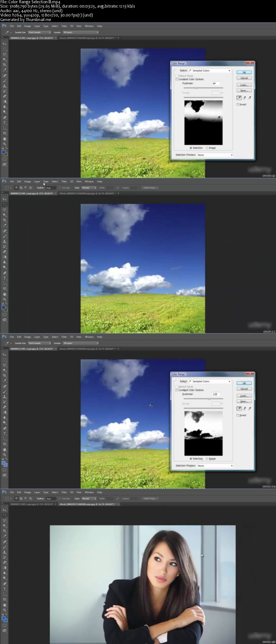Click Refine Edge... button in the 00:01:22 frame
276x644 pixels.
pyautogui.click(x=150, y=188)
